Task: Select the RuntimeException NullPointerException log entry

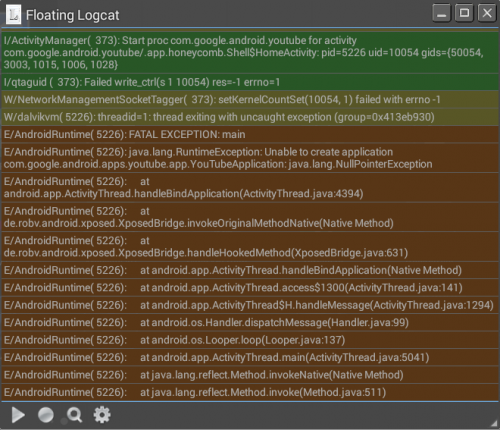Action: (250, 158)
